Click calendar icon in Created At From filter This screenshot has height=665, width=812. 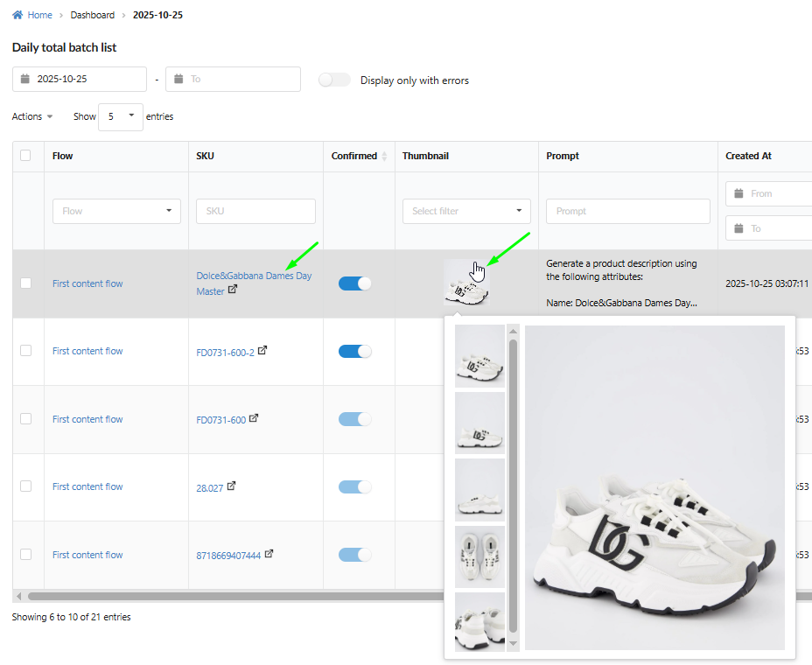[739, 193]
